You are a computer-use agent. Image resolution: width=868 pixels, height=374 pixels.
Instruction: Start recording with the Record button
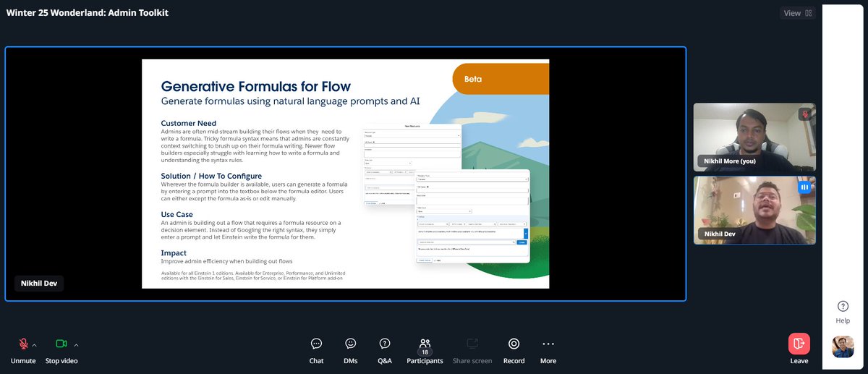pyautogui.click(x=514, y=350)
